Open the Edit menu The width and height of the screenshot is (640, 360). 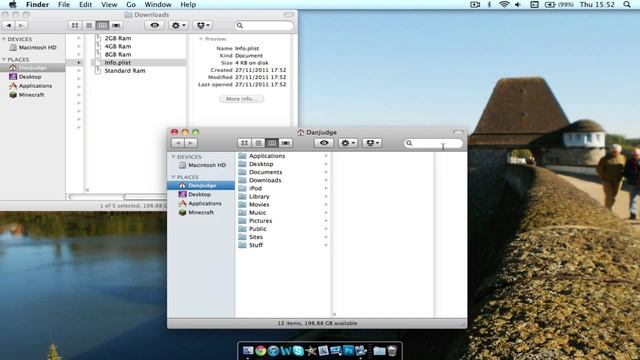click(x=85, y=4)
